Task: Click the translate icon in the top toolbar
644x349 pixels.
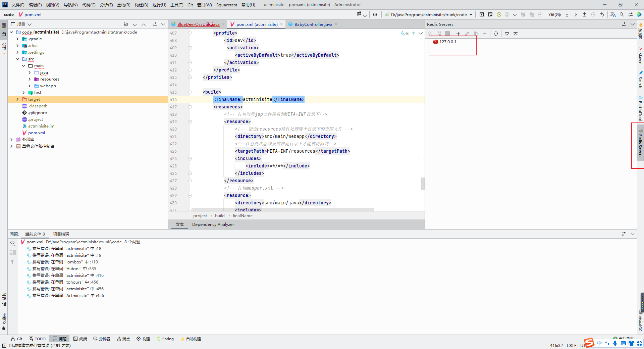Action: coord(613,14)
